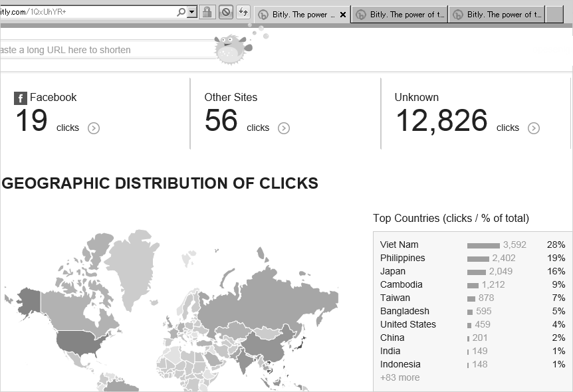Click the stop loading icon
Image resolution: width=573 pixels, height=392 pixels.
pos(226,12)
